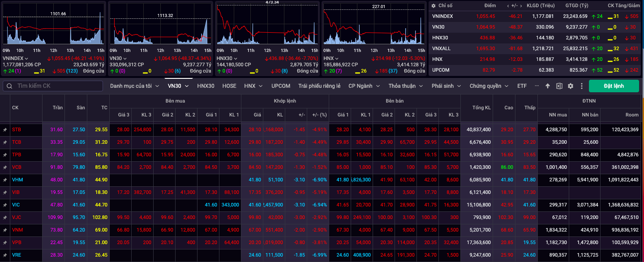
Task: Open the Trái phiếu riêng lẻ tab
Action: click(x=319, y=86)
